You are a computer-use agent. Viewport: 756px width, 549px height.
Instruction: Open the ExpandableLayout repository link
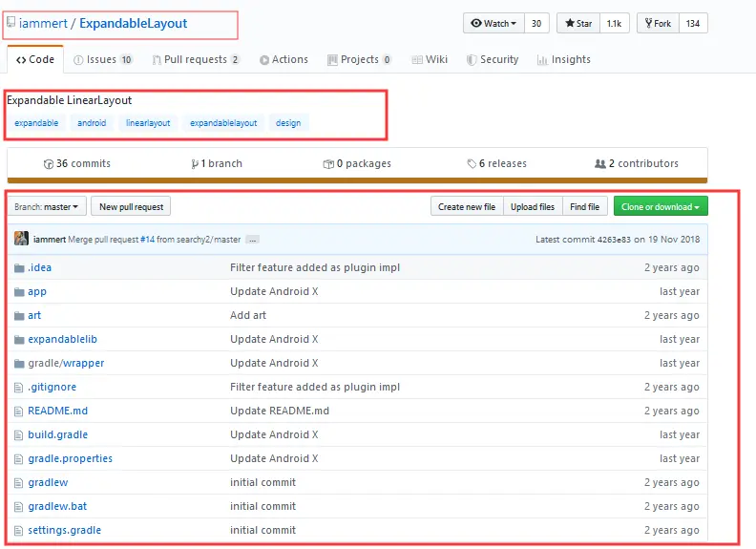(x=133, y=23)
